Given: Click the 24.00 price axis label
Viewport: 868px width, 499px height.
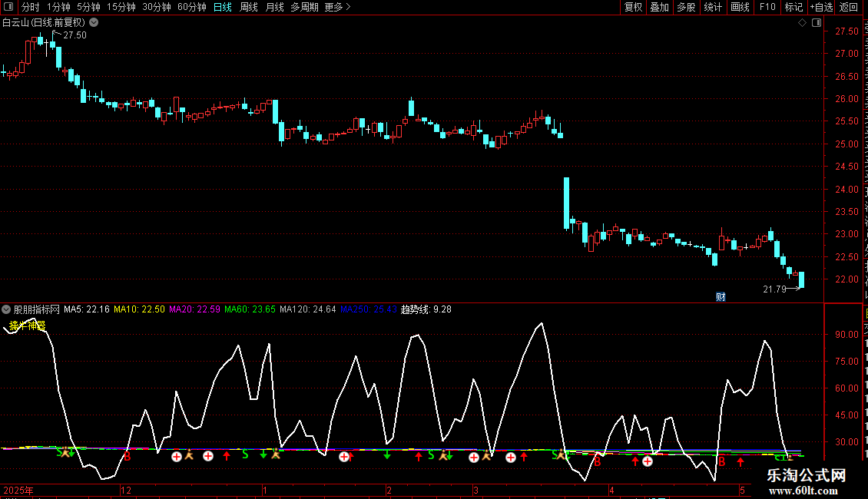Looking at the screenshot, I should 846,189.
